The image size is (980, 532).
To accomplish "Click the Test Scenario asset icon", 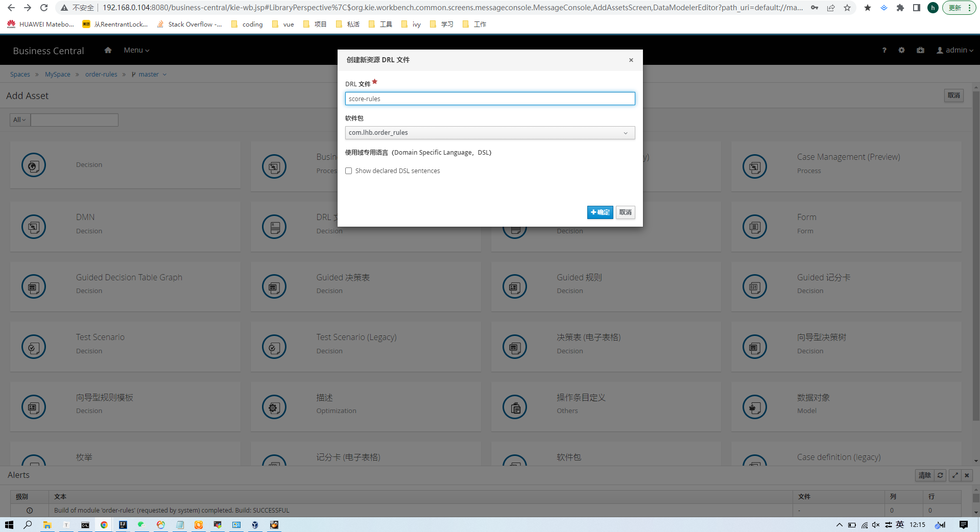I will [34, 347].
